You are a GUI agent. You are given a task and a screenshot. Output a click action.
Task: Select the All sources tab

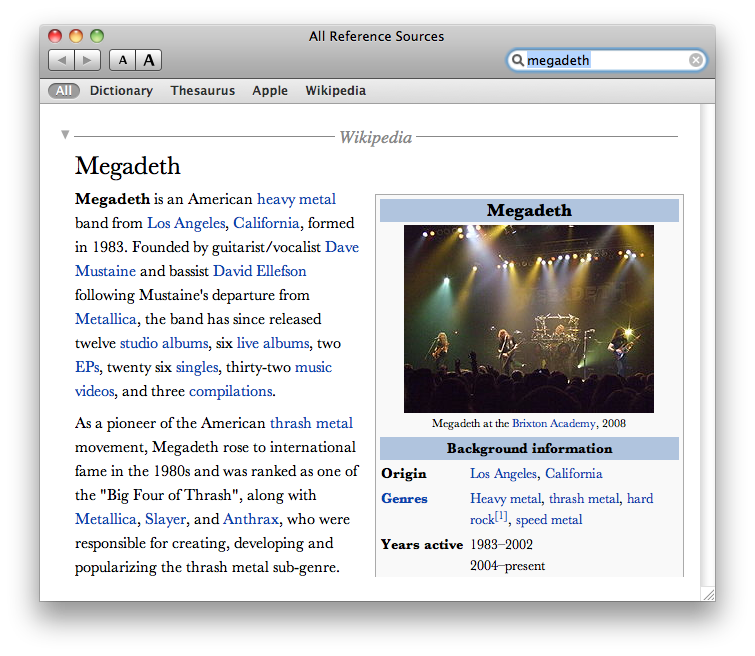(x=64, y=91)
